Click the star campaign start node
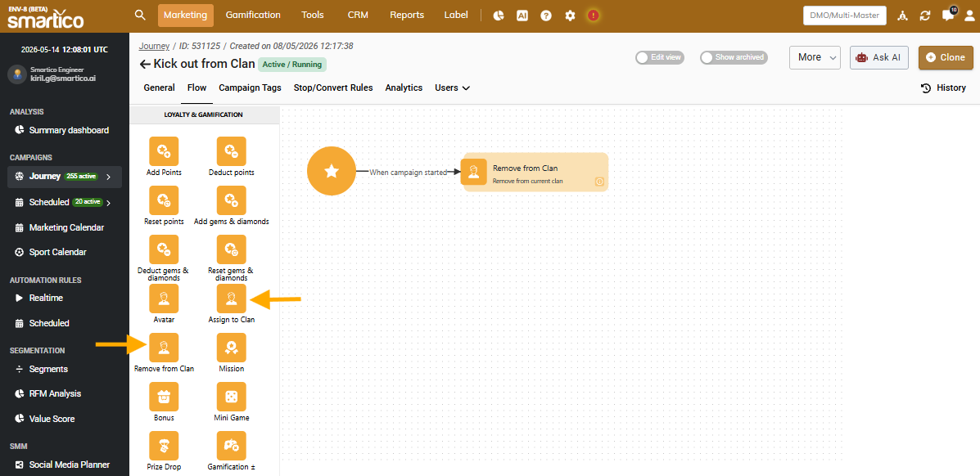The width and height of the screenshot is (980, 476). pyautogui.click(x=332, y=171)
